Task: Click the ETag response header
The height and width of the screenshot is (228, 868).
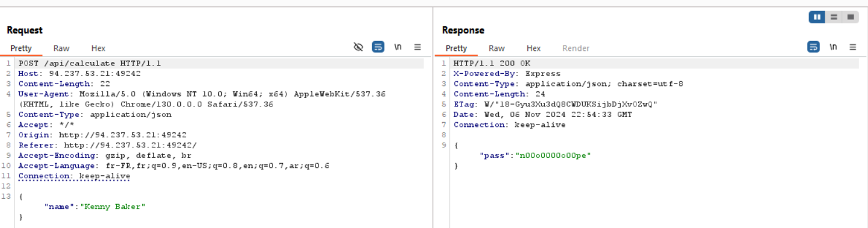Action: coord(555,104)
